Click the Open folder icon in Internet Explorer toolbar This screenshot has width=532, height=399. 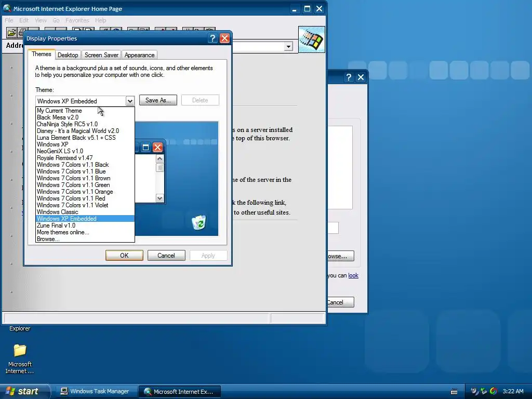11,33
